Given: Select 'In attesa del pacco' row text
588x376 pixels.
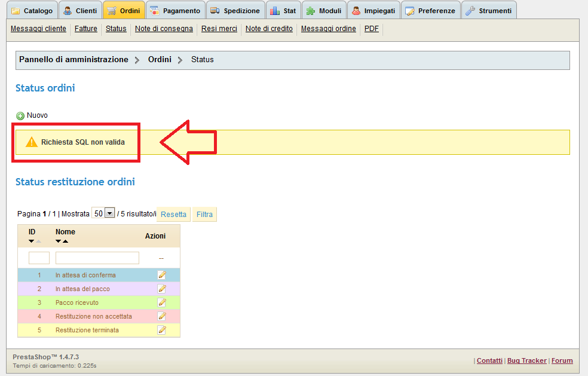Looking at the screenshot, I should click(82, 289).
